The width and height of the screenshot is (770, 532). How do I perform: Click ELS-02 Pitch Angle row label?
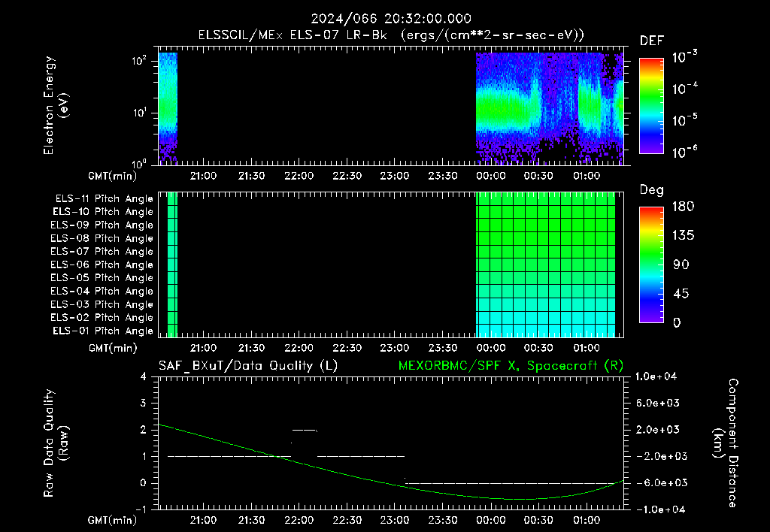(102, 318)
